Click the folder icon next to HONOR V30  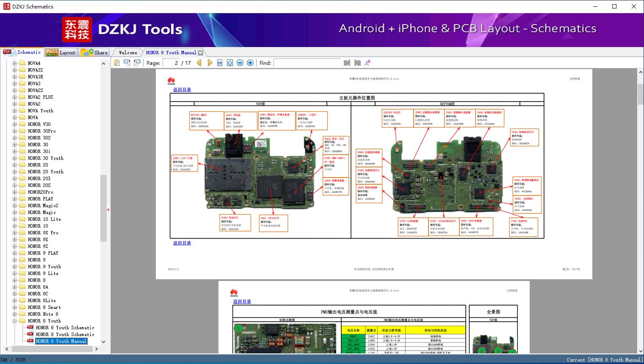pos(22,124)
